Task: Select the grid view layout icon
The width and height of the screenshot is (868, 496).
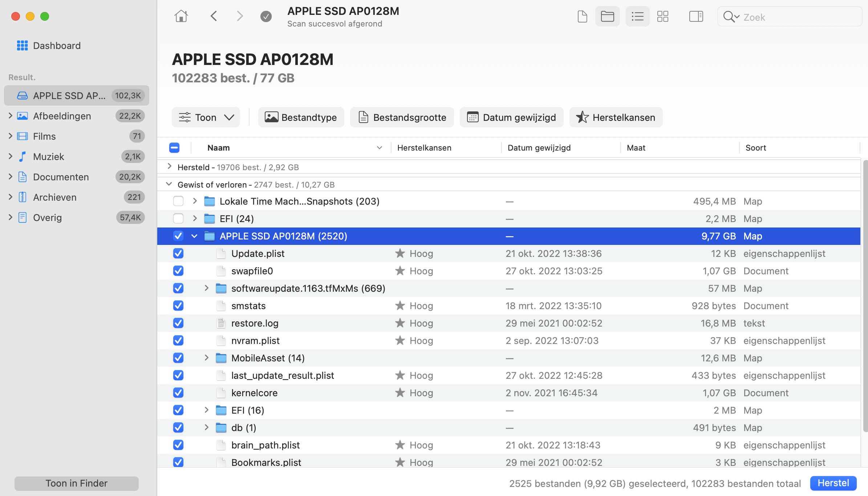Action: [x=663, y=17]
